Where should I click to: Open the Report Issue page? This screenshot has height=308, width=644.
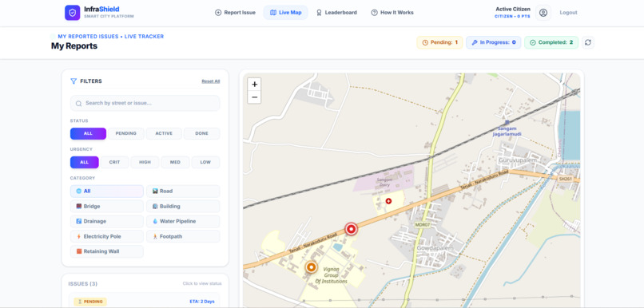(236, 13)
